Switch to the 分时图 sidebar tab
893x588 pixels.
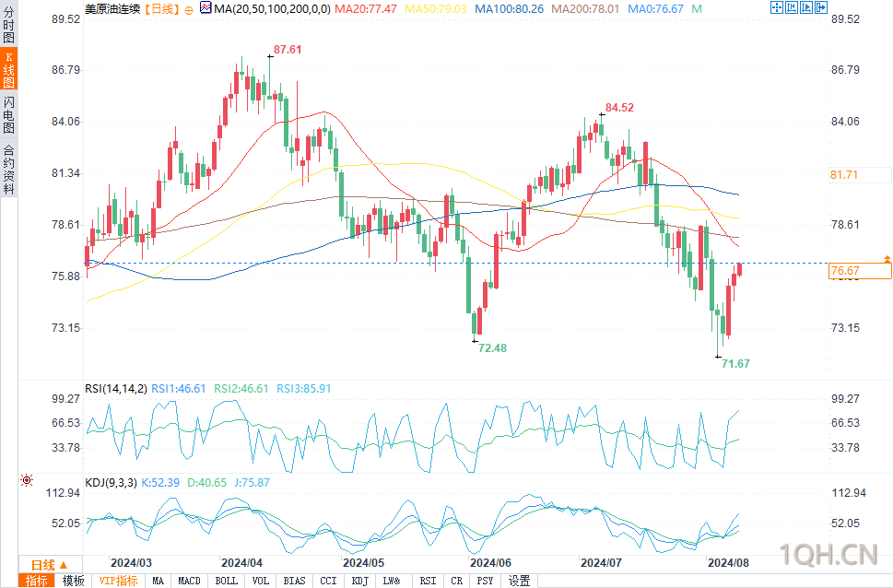click(x=8, y=24)
